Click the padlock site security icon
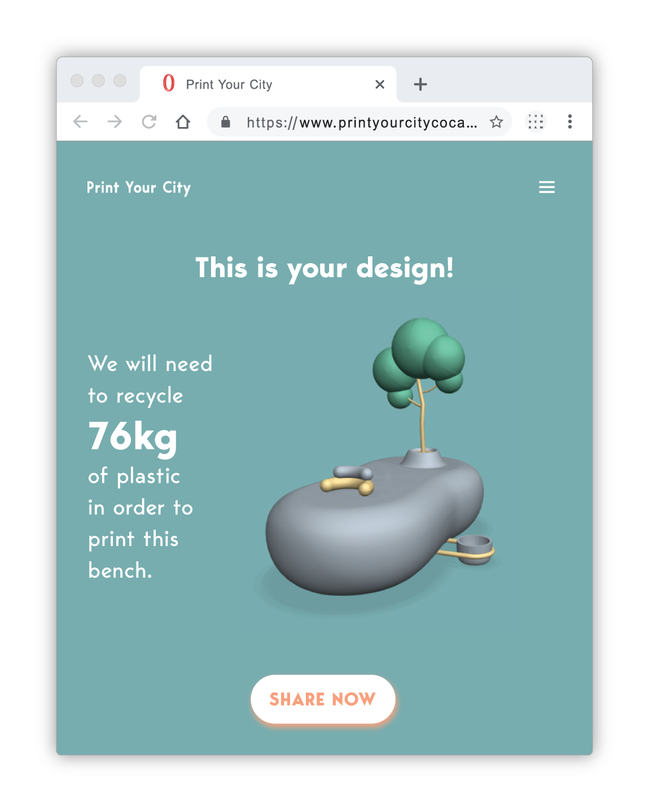The image size is (649, 812). [x=226, y=121]
